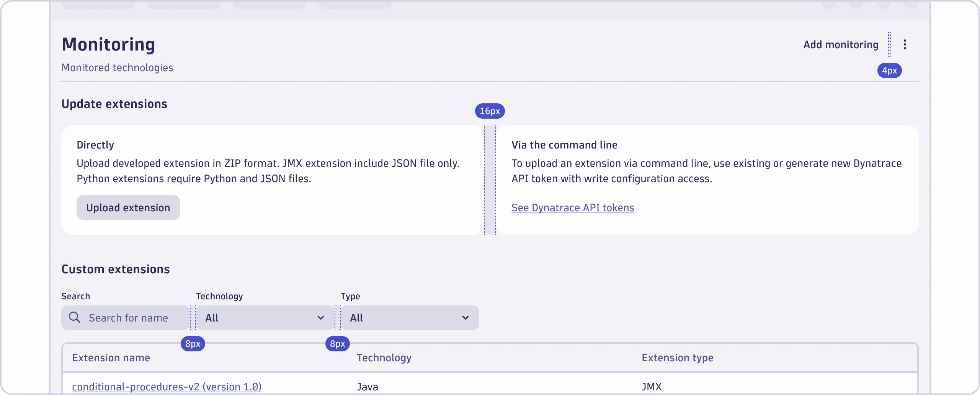Open the Technology dropdown
This screenshot has height=395, width=980.
265,318
